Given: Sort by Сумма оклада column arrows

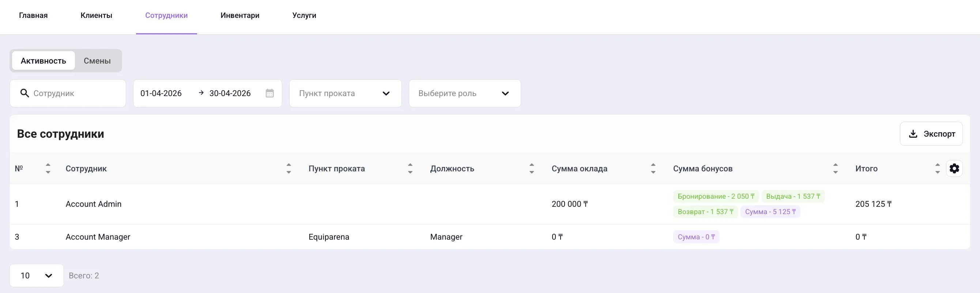Looking at the screenshot, I should (653, 168).
